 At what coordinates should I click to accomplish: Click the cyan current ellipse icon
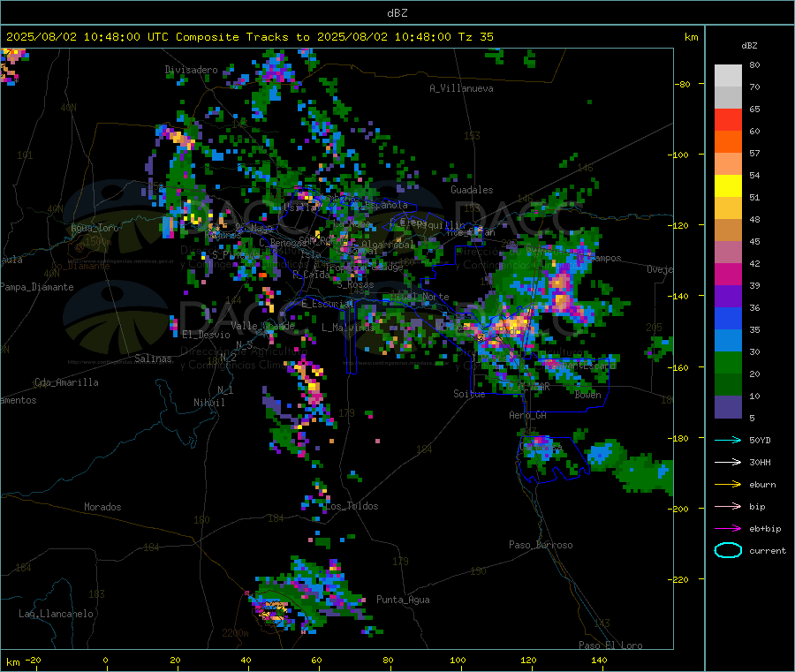[x=728, y=550]
